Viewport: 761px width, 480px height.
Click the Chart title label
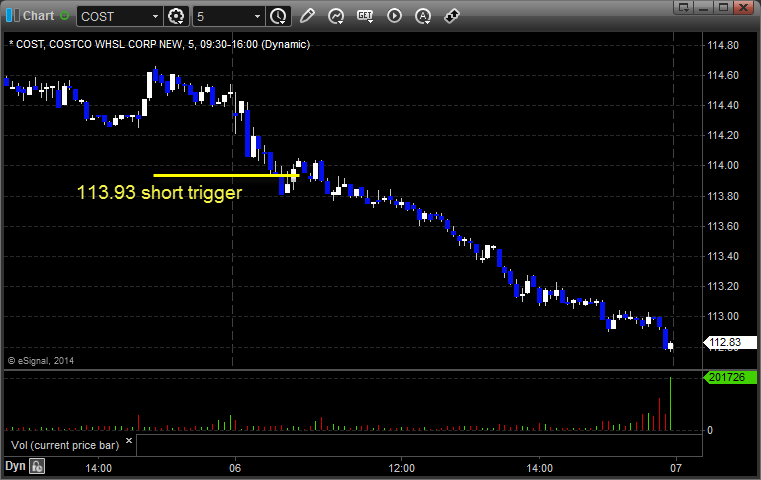pos(38,16)
